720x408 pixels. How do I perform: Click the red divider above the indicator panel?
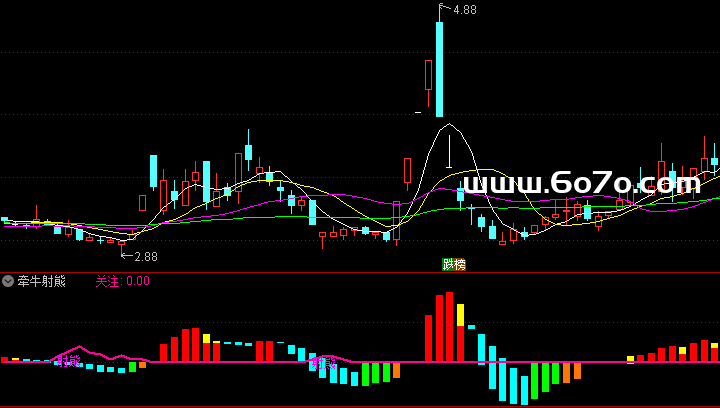[360, 272]
